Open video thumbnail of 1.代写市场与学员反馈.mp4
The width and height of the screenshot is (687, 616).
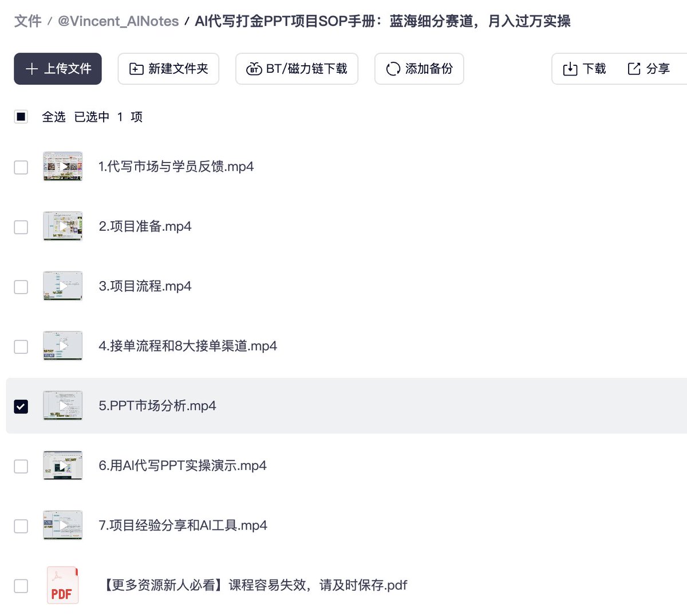click(x=63, y=167)
